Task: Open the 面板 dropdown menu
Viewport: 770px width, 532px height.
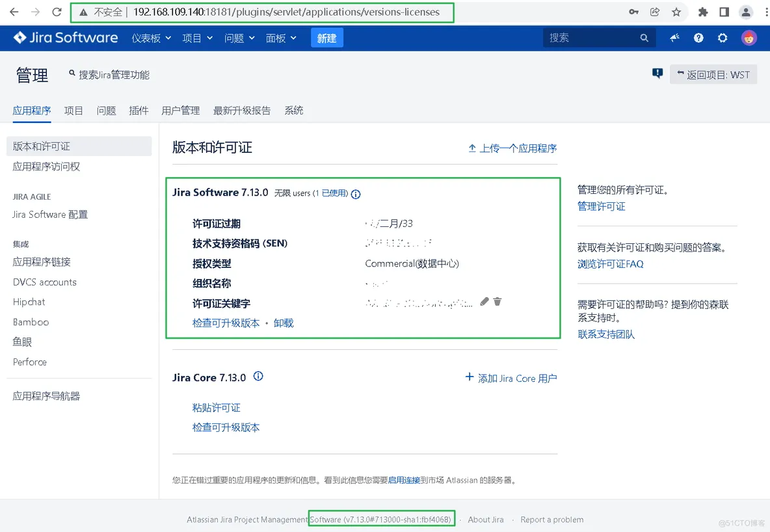Action: point(282,38)
